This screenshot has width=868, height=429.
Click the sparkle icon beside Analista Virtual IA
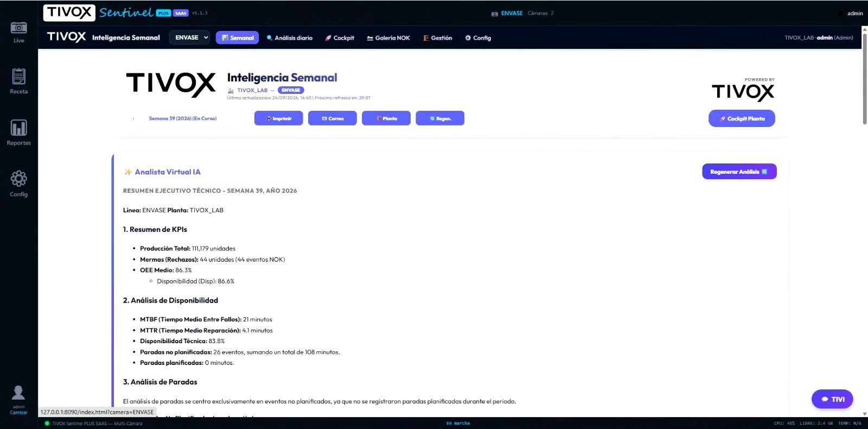(x=128, y=172)
